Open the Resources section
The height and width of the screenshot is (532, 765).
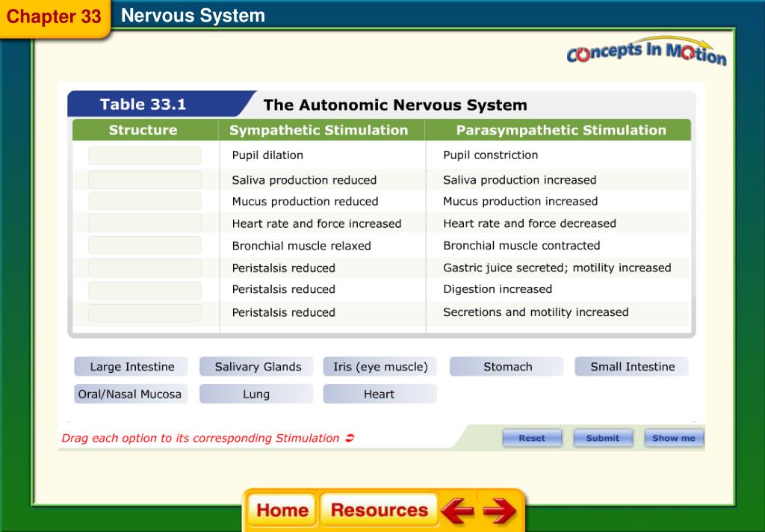point(379,510)
